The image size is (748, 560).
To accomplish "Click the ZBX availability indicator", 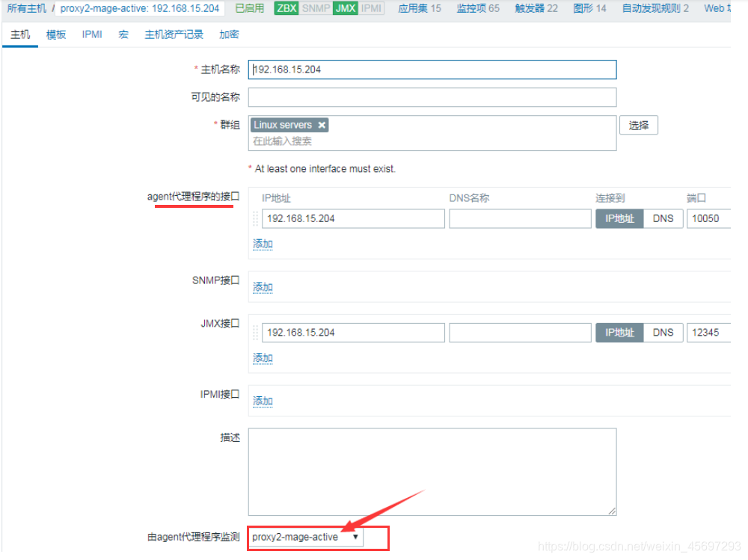I will coord(286,8).
